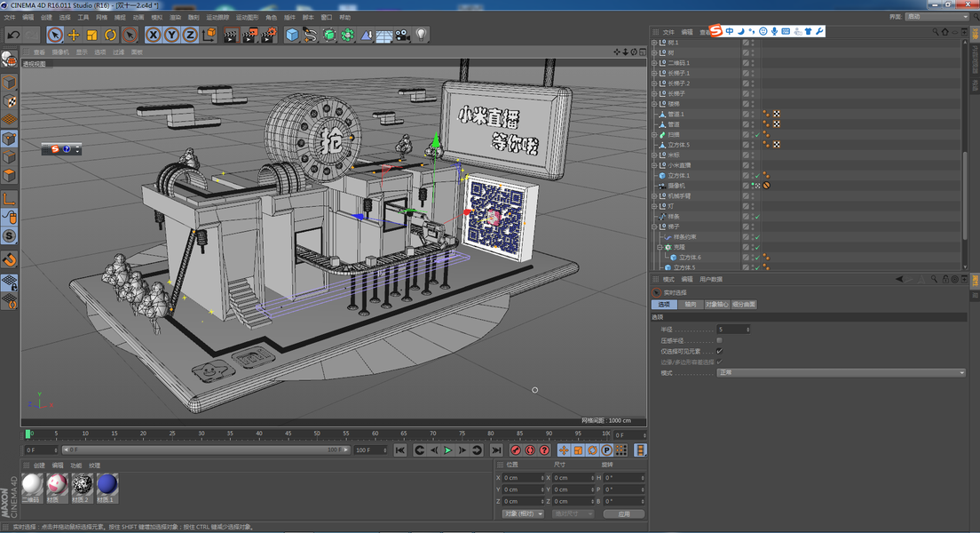This screenshot has width=980, height=533.
Task: Collapse the 克隆 tree item
Action: [660, 247]
